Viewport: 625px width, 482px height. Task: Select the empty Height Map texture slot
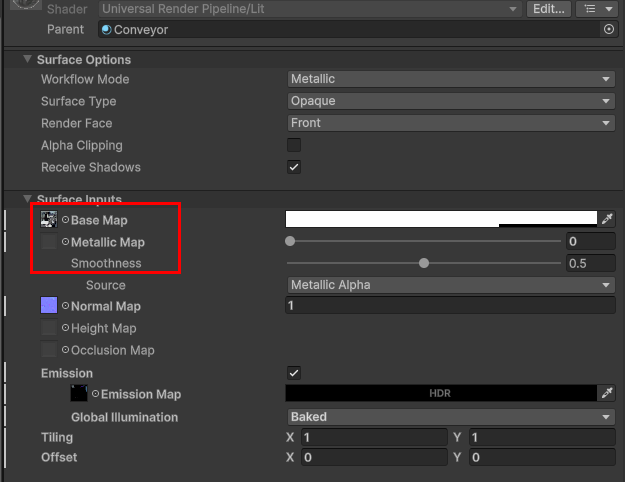[49, 327]
